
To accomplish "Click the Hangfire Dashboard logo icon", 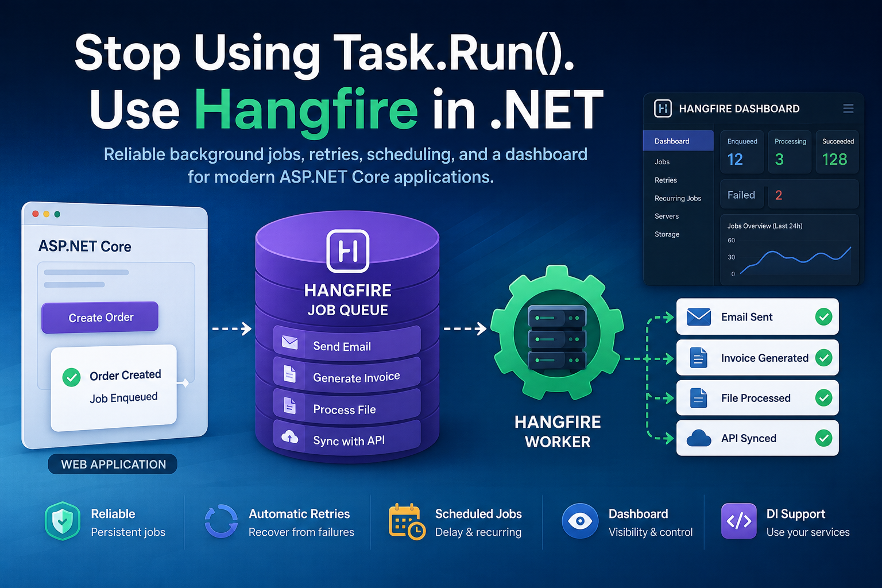I will pyautogui.click(x=663, y=109).
